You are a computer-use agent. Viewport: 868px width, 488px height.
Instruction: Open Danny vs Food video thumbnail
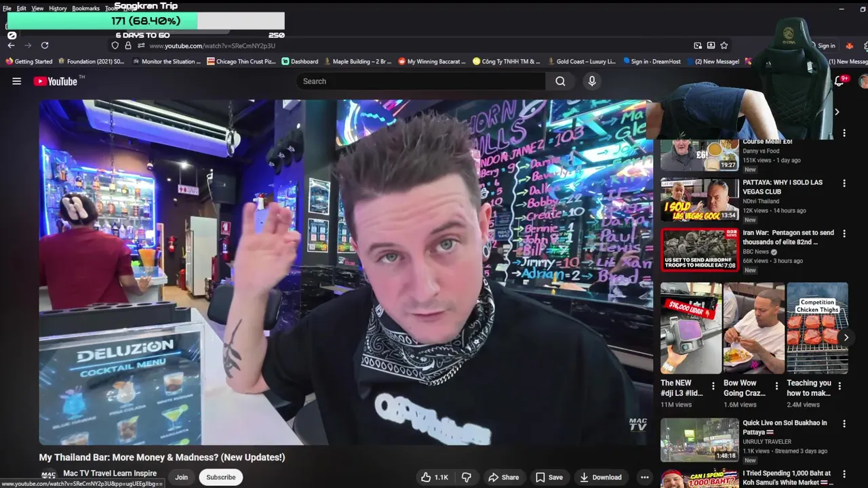[700, 155]
